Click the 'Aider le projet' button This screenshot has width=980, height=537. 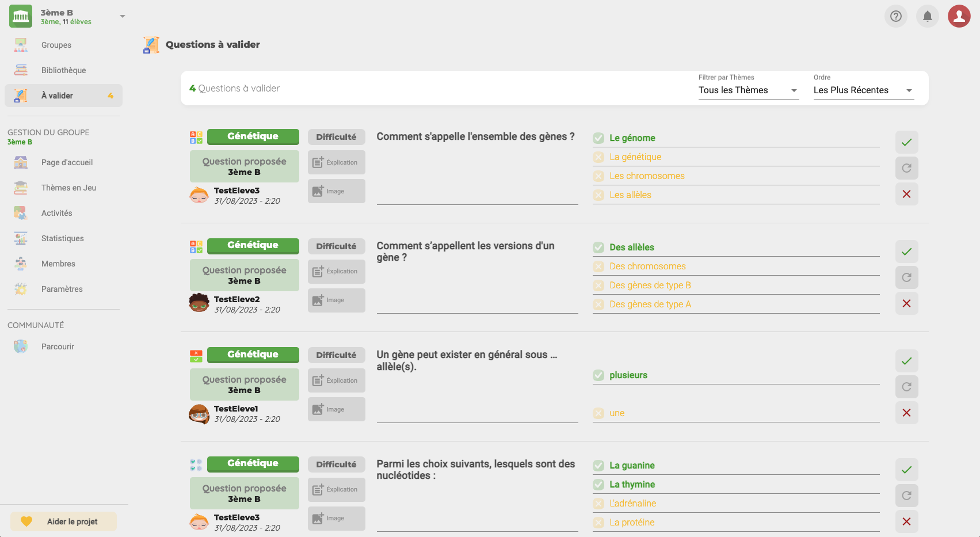pos(64,521)
